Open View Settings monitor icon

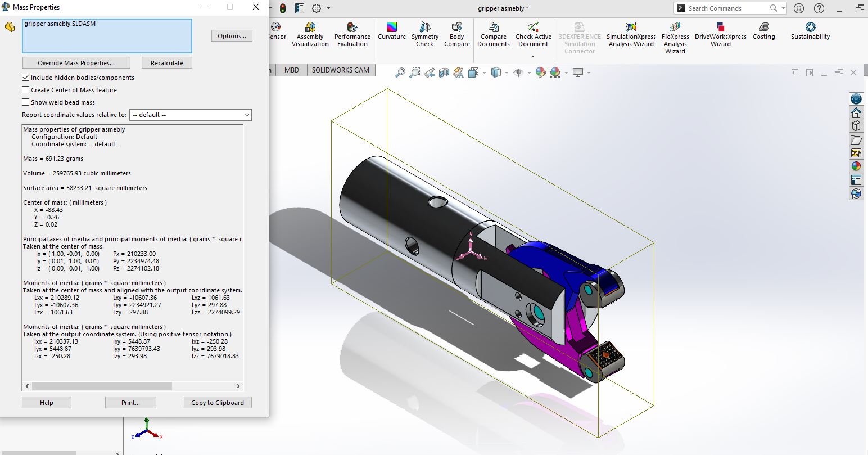tap(577, 73)
